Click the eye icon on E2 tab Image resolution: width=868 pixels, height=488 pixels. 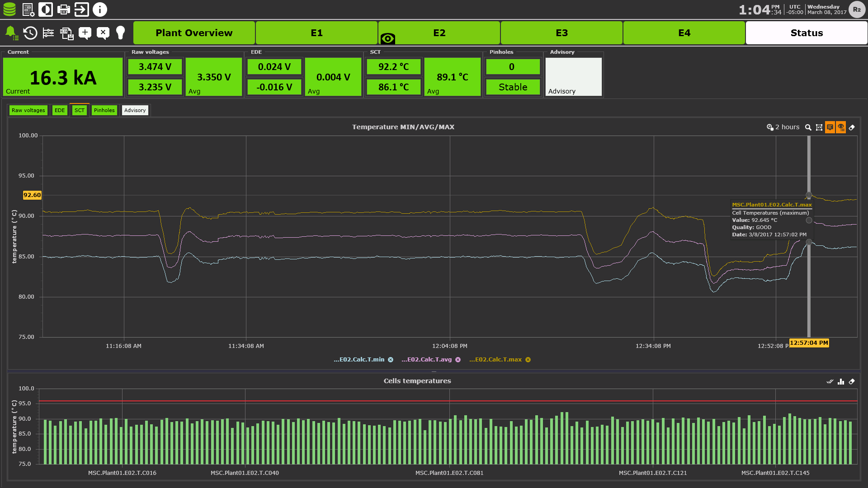pos(388,39)
